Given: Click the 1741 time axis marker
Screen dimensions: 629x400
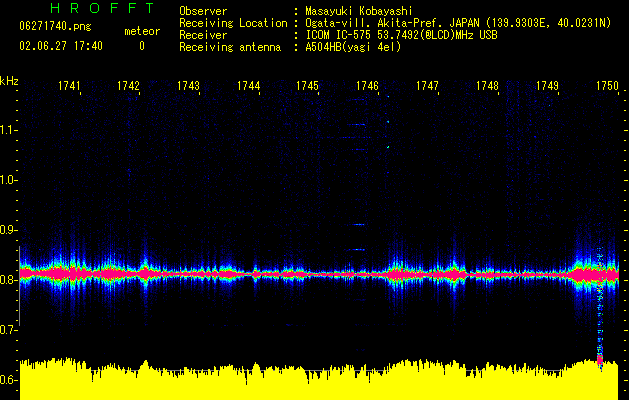Looking at the screenshot, I should point(69,86).
